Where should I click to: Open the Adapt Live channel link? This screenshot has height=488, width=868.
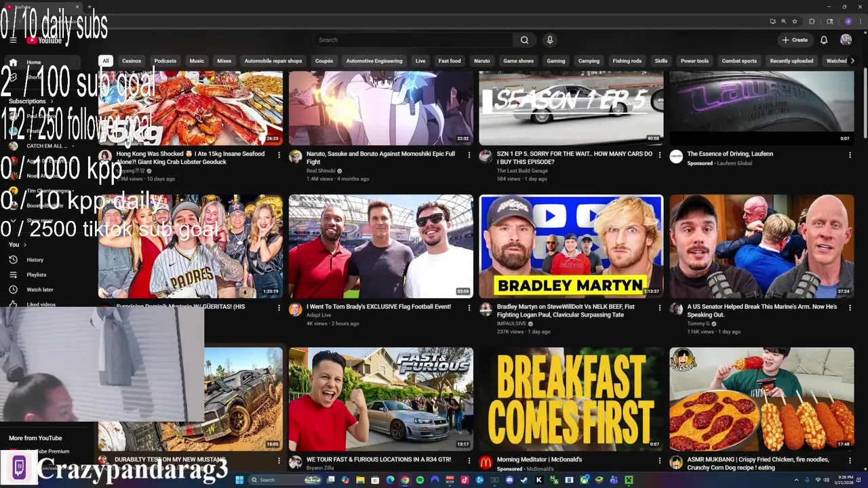[319, 315]
